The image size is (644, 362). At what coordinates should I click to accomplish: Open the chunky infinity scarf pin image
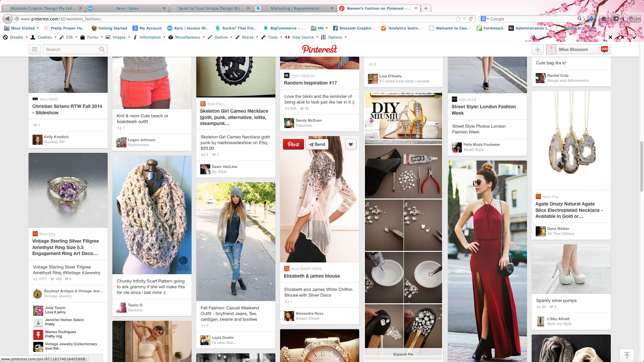152,215
